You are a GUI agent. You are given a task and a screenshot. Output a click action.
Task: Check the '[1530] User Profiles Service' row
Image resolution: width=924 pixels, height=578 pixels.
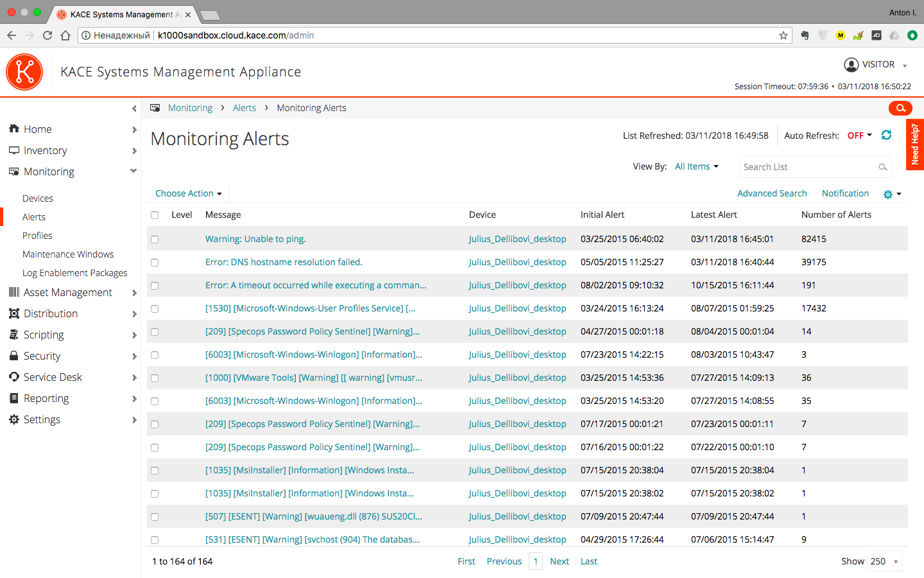(x=155, y=309)
